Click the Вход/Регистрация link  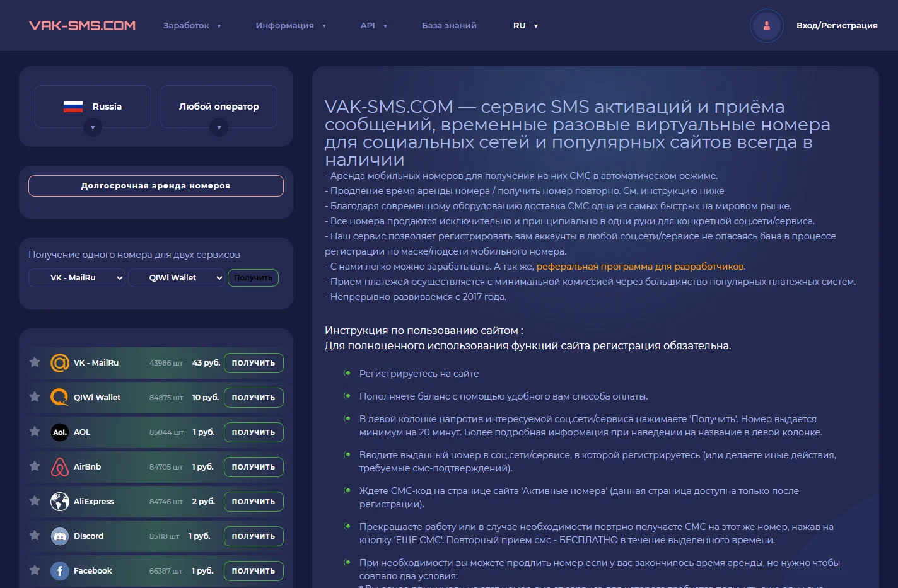tap(837, 26)
